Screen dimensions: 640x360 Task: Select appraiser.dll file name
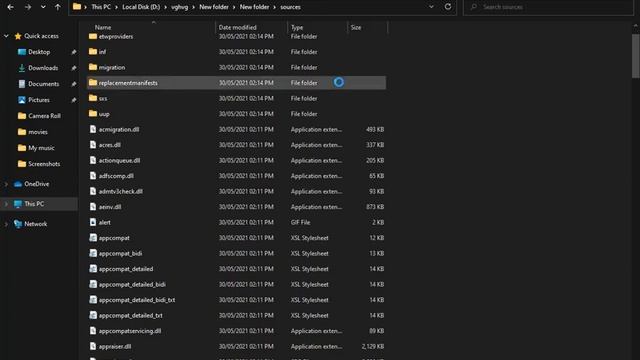[x=115, y=347]
